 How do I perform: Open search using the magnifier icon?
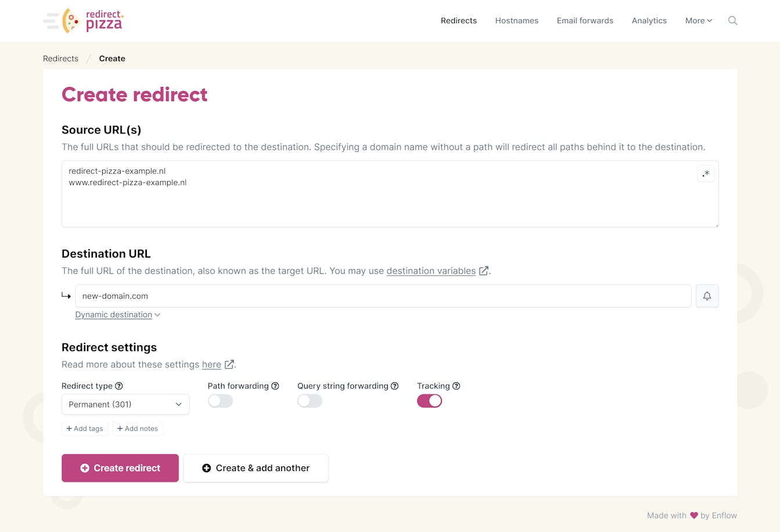coord(732,20)
